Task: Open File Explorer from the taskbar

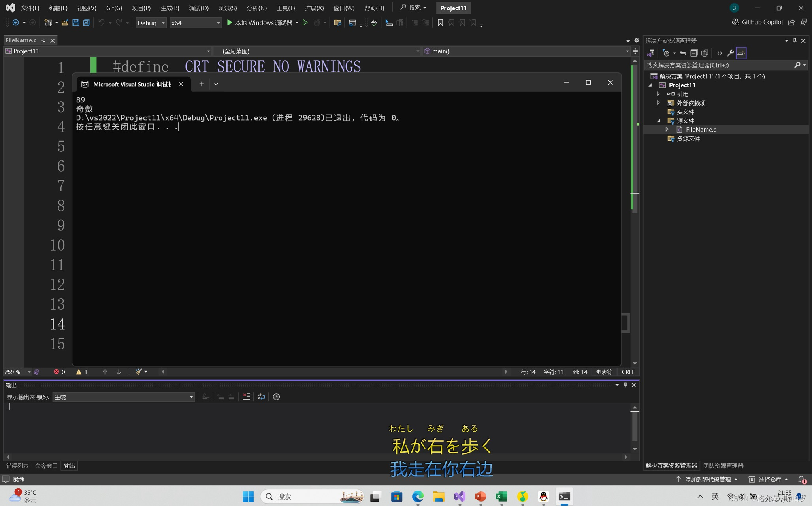Action: (x=439, y=496)
